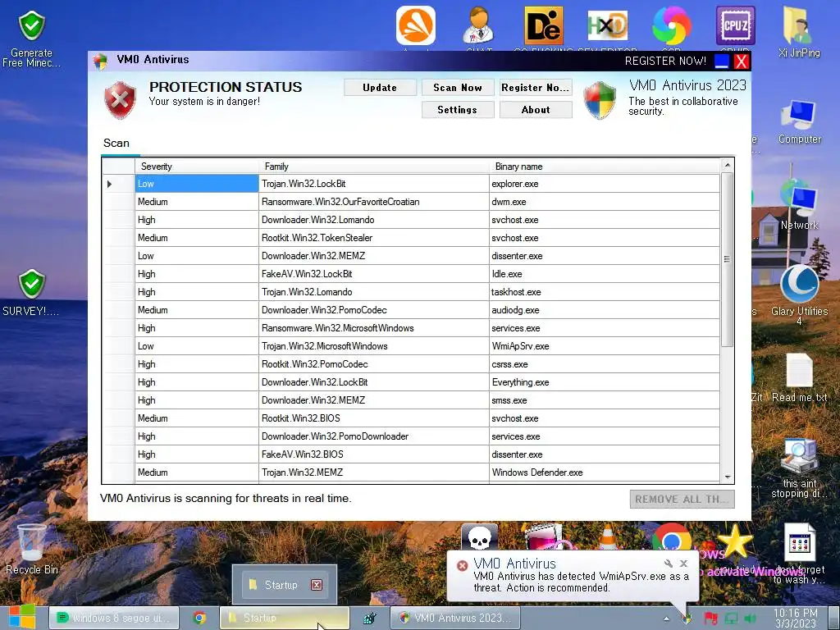Screen dimensions: 840x630
Task: Open notification wrench settings icon
Action: tap(668, 563)
